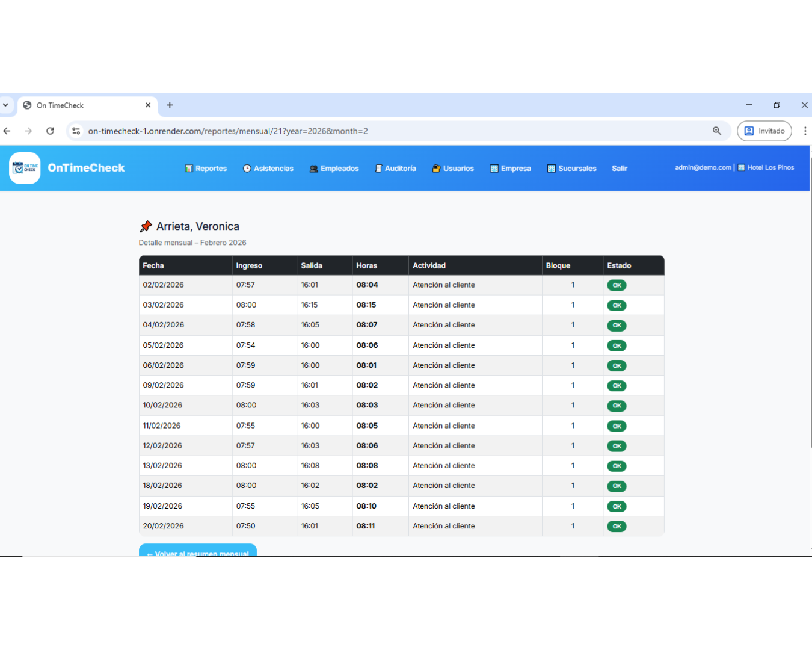Open the Invitado profile button
The height and width of the screenshot is (650, 812).
(x=764, y=131)
